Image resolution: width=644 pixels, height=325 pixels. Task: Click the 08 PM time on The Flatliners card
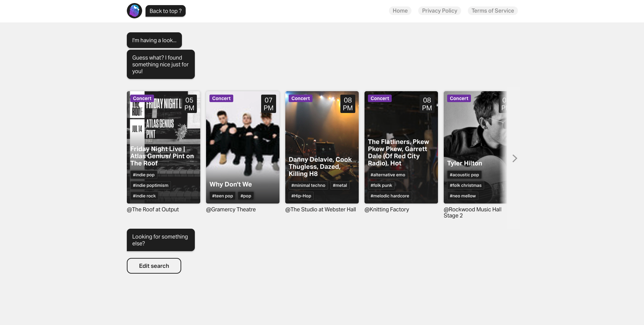click(427, 104)
